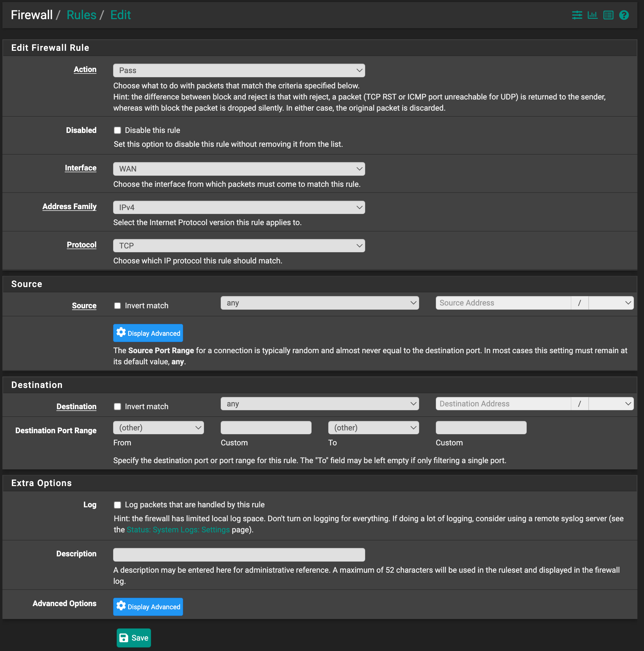Image resolution: width=644 pixels, height=651 pixels.
Task: Open the Action dropdown showing Pass
Action: [x=239, y=70]
